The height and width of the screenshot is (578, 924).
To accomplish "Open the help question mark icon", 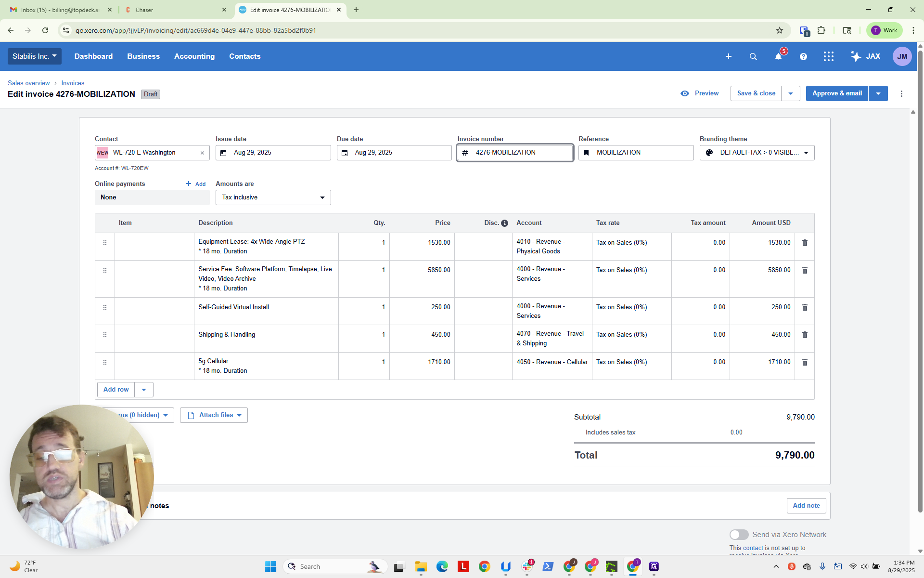I will click(x=803, y=56).
